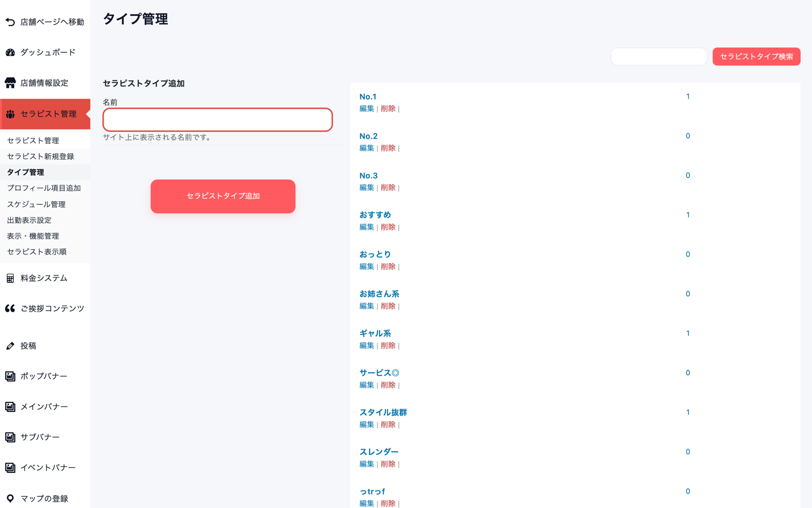
Task: Click the 投稿 pencil icon
Action: [x=10, y=346]
